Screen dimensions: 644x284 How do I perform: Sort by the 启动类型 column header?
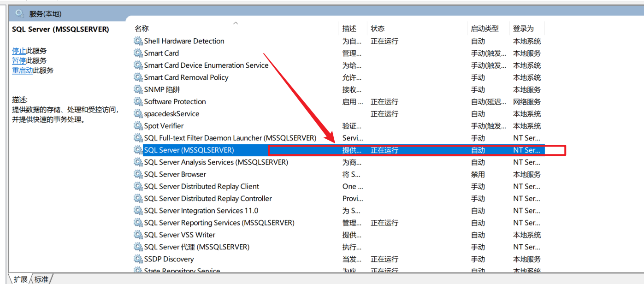(x=484, y=29)
